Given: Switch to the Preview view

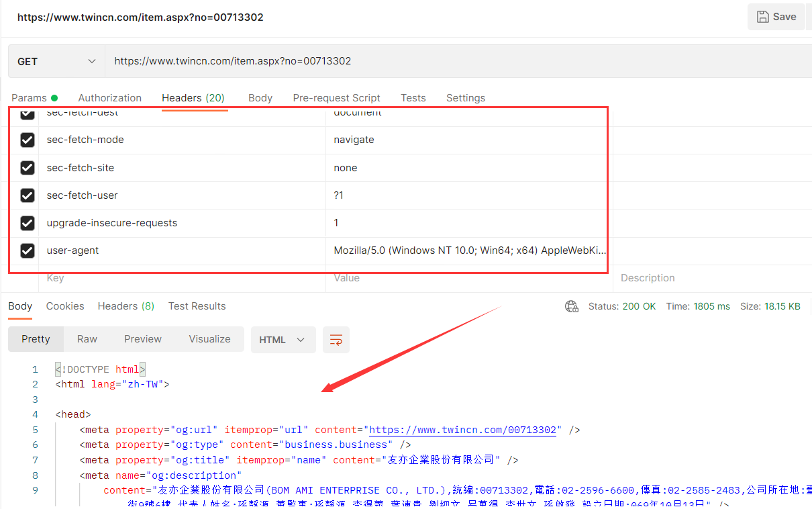Looking at the screenshot, I should tap(143, 339).
